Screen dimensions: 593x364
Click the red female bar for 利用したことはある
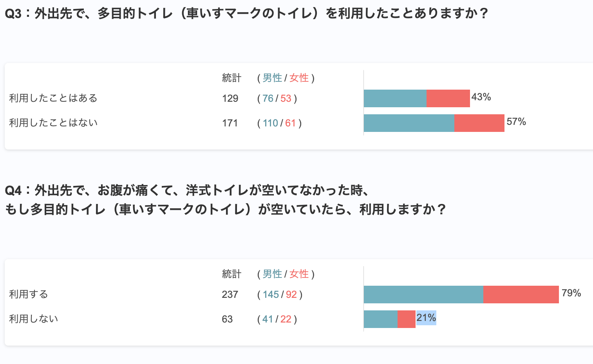[448, 98]
